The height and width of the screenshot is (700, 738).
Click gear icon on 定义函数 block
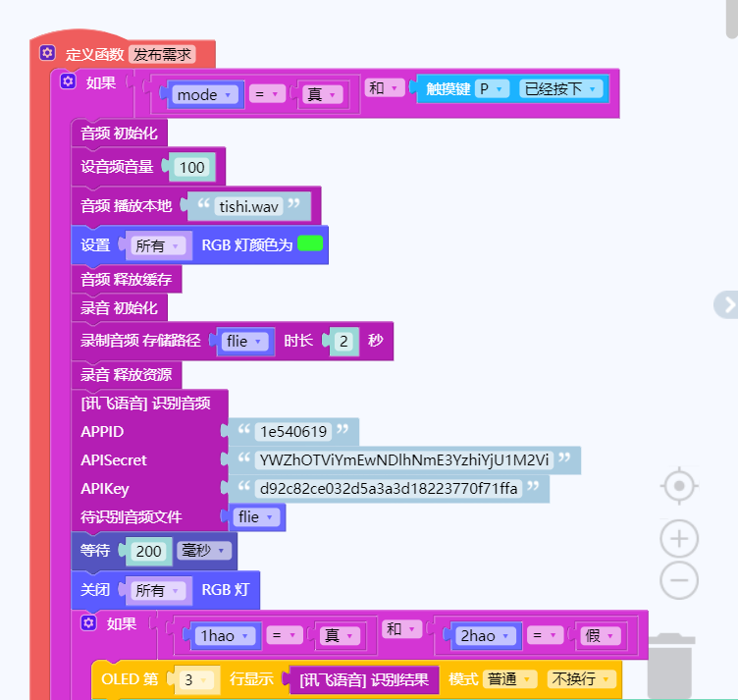47,53
